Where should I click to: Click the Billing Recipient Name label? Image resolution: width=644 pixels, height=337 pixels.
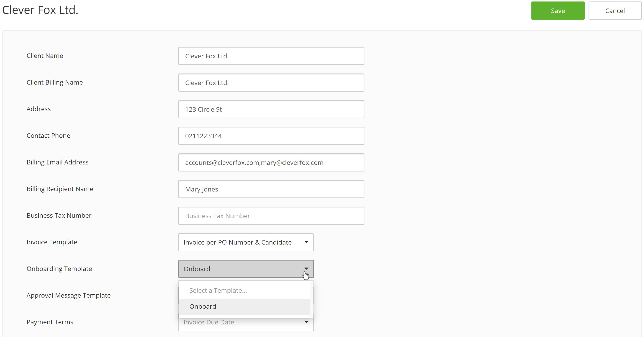pyautogui.click(x=60, y=189)
